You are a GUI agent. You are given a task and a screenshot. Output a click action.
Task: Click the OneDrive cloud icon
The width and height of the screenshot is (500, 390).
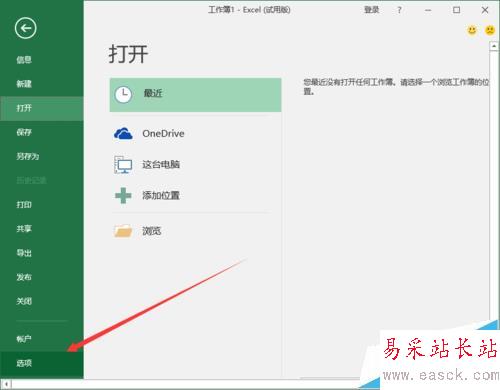tap(123, 134)
